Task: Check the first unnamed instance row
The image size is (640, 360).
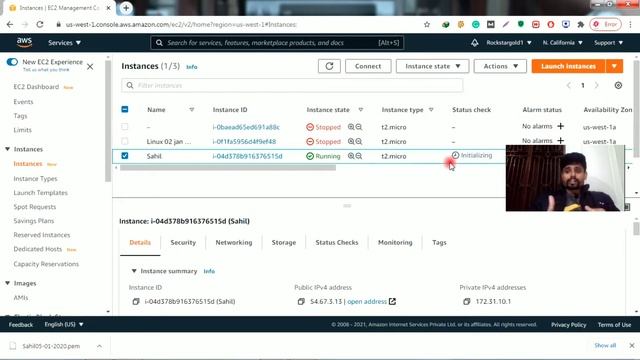Action: (125, 127)
